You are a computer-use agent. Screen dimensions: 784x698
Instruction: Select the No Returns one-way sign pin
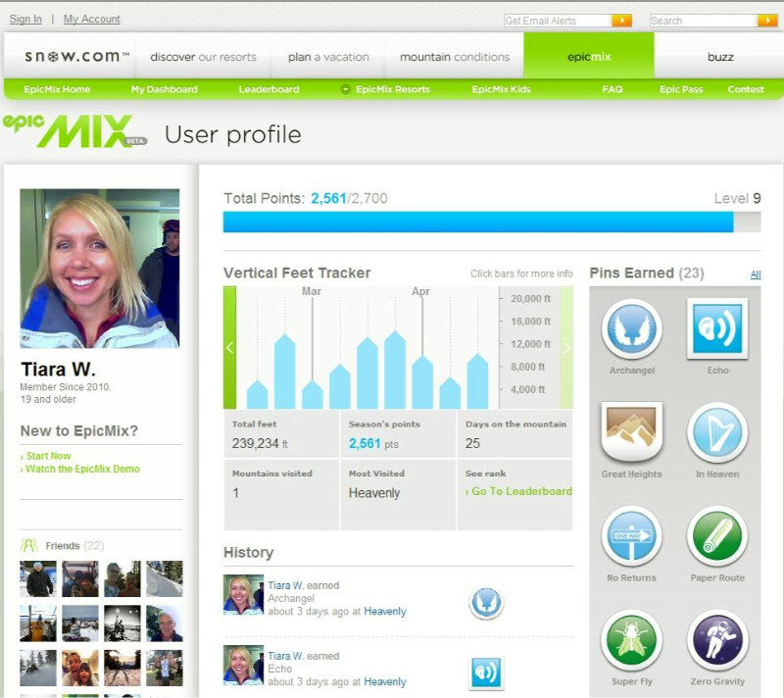coord(631,536)
